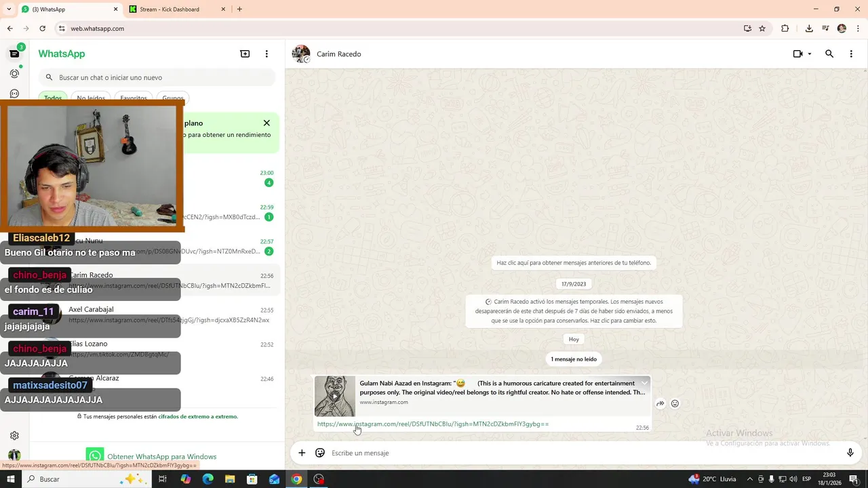Open Windows Start menu
This screenshot has width=868, height=488.
(x=11, y=479)
